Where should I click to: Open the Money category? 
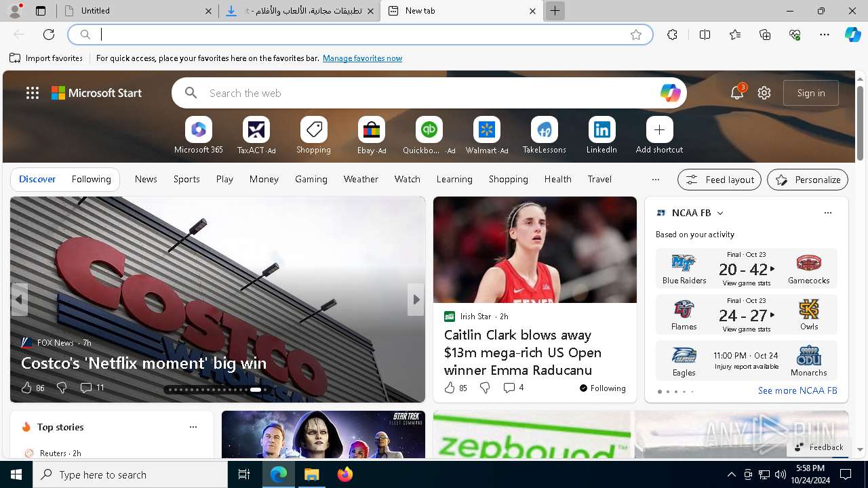pos(264,180)
